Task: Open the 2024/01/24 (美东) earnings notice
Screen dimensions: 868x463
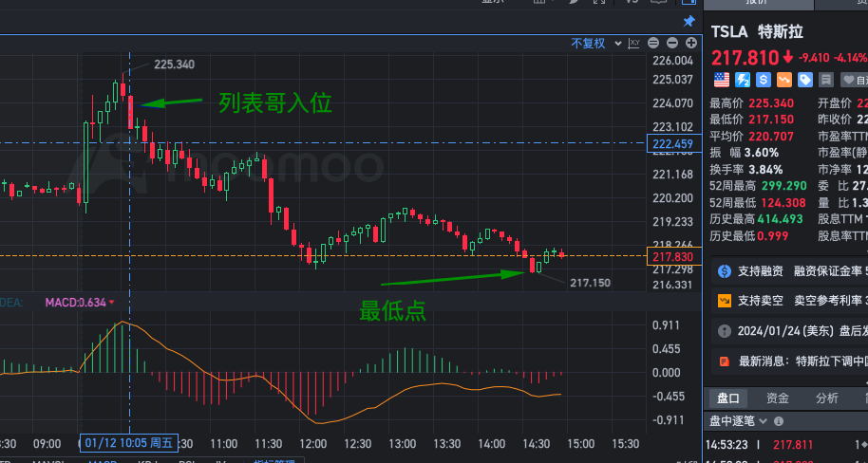Action: click(x=789, y=331)
